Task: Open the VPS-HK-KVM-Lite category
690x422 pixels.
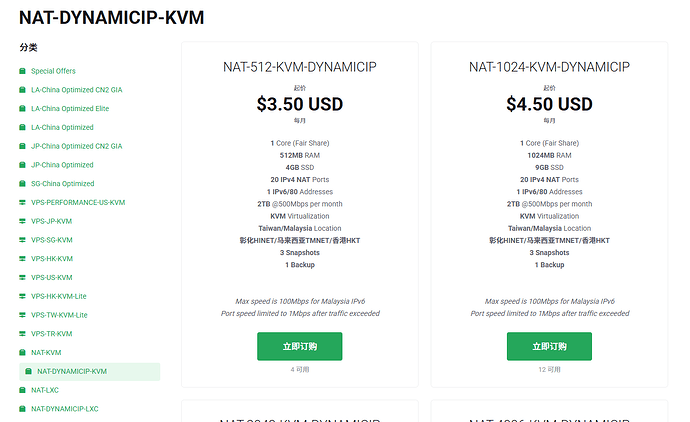Action: 59,296
